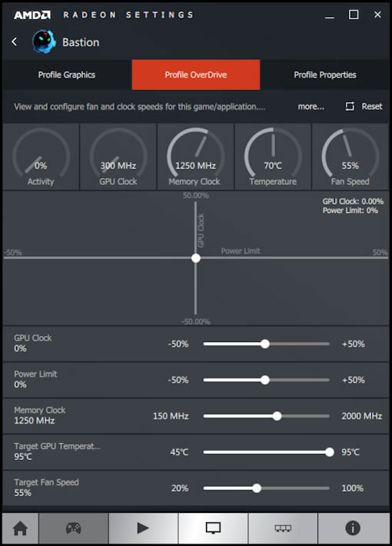
Task: Click the Temperature gauge showing 70°C
Action: 273,157
